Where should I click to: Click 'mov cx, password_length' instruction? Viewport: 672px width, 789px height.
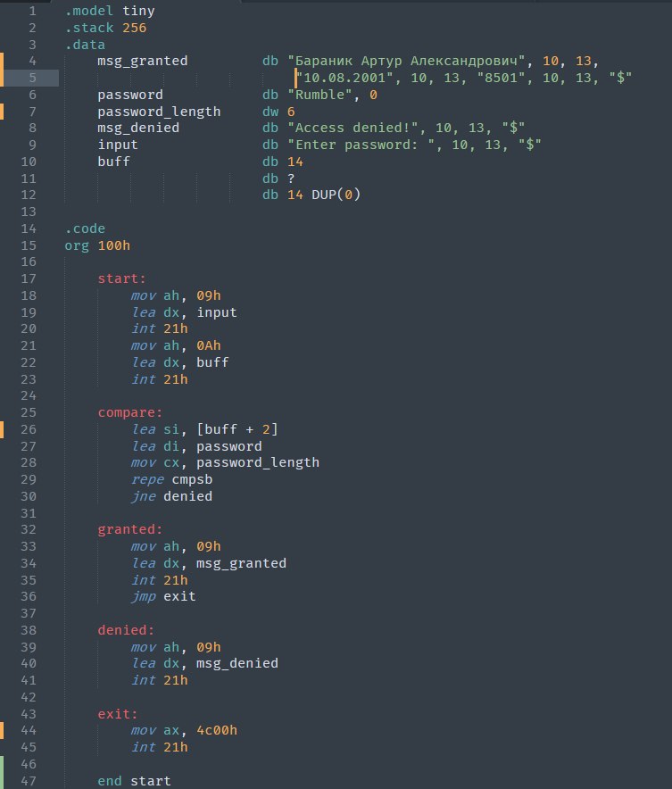tap(226, 463)
